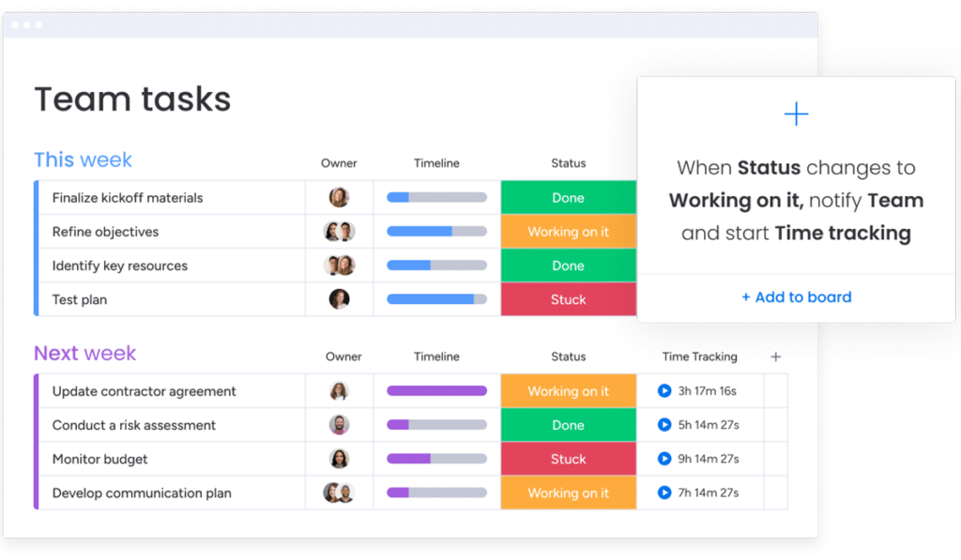
Task: Open the Identify key resources task
Action: pyautogui.click(x=120, y=265)
